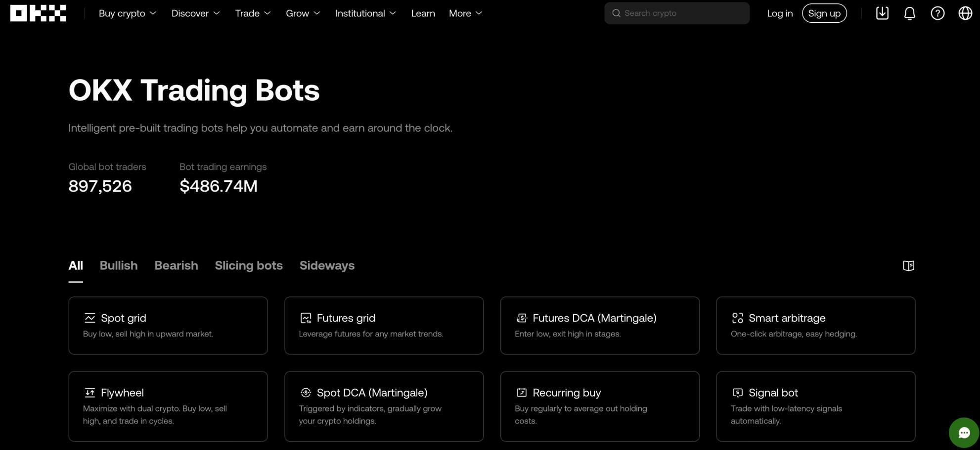
Task: Open the Slicing bots tab
Action: click(248, 265)
